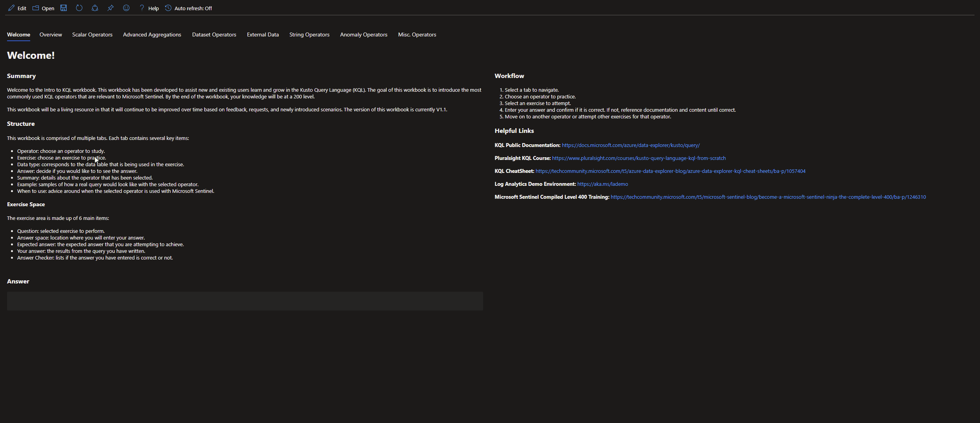Pin the workbook with pushpin icon
Screen dimensions: 980x423
111,8
